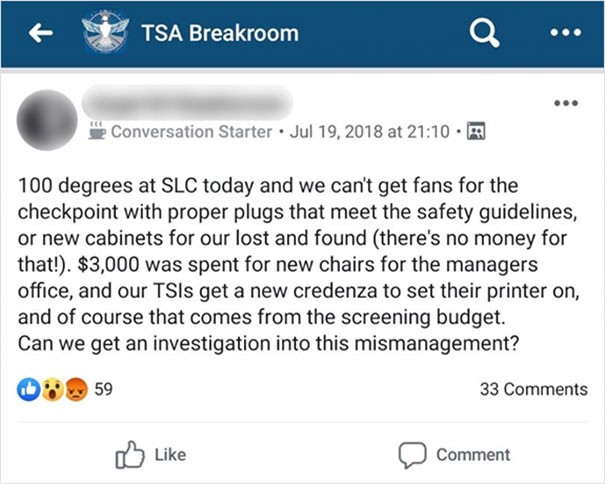
Task: Click the Conversation Starter coffee cup badge
Action: (98, 131)
